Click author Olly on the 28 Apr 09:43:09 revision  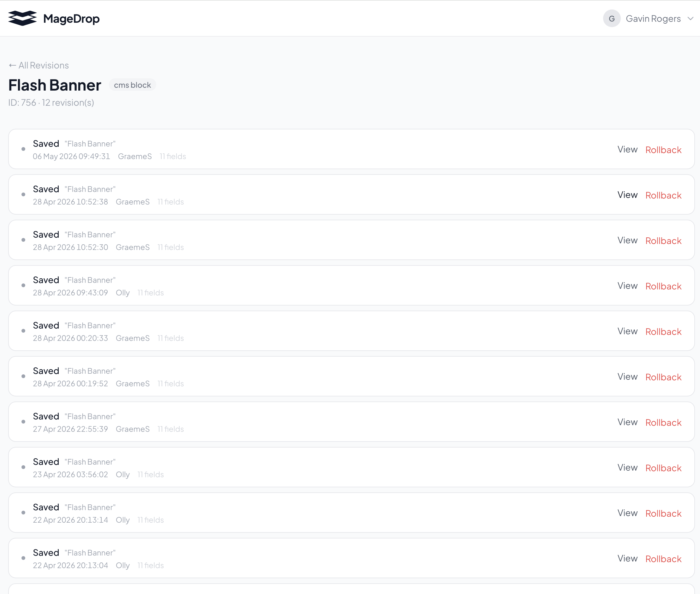[122, 293]
